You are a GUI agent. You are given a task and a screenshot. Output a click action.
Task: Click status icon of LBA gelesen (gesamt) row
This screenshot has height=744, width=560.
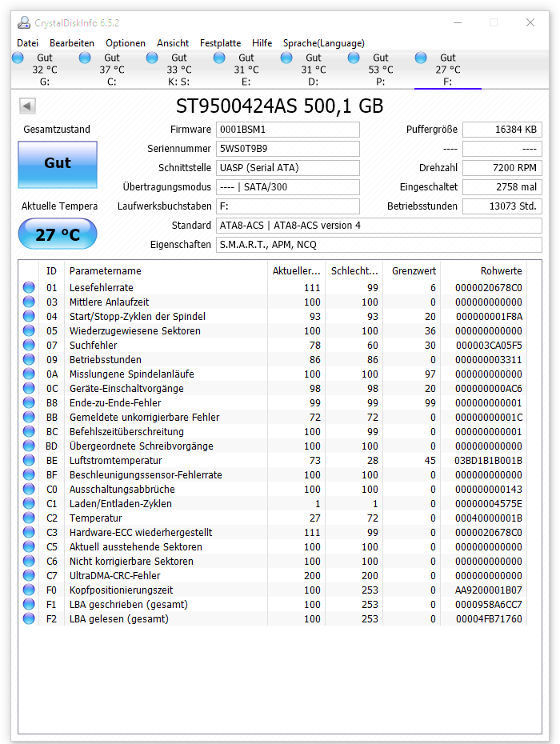(29, 618)
